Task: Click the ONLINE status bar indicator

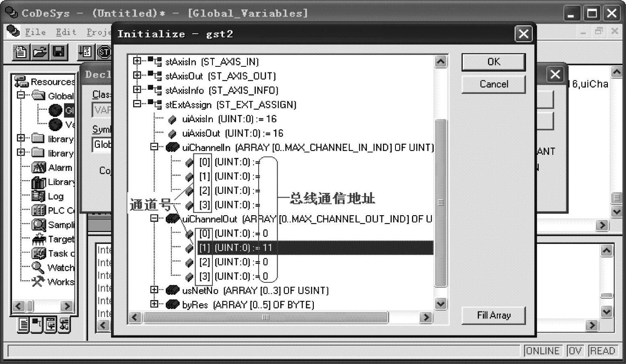Action: tap(542, 351)
